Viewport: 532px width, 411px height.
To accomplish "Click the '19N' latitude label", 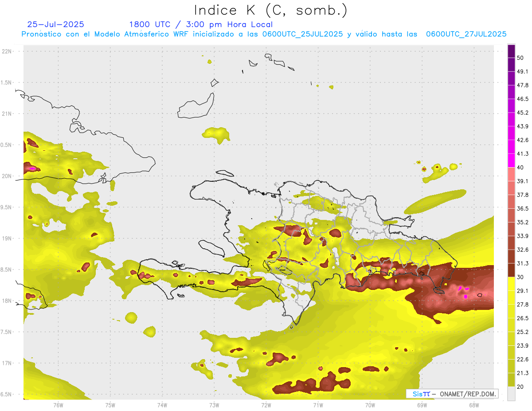I will (7, 239).
